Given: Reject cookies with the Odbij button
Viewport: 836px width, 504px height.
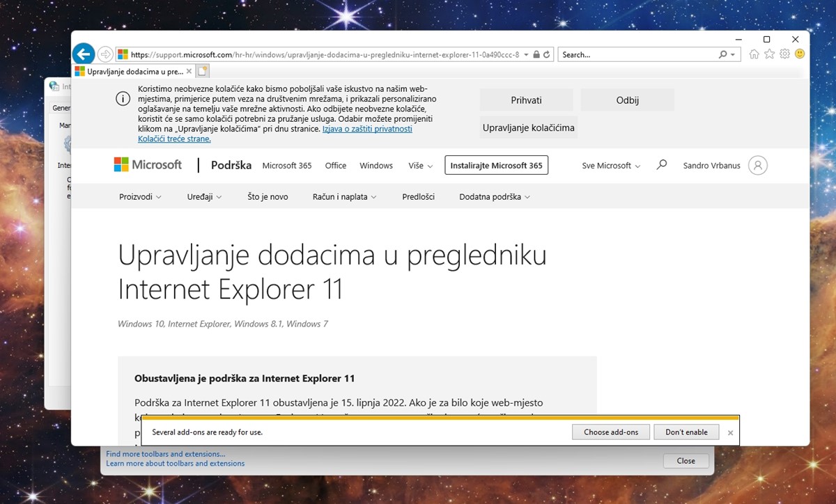Looking at the screenshot, I should coord(627,100).
